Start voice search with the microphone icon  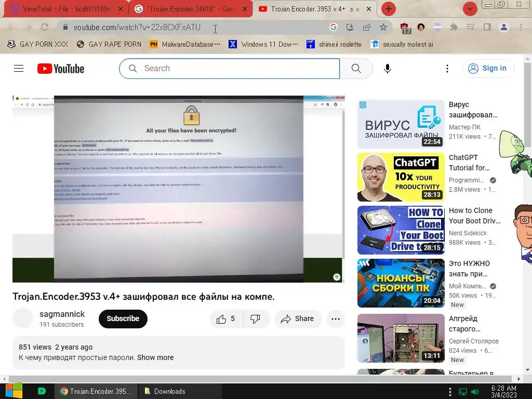point(387,69)
